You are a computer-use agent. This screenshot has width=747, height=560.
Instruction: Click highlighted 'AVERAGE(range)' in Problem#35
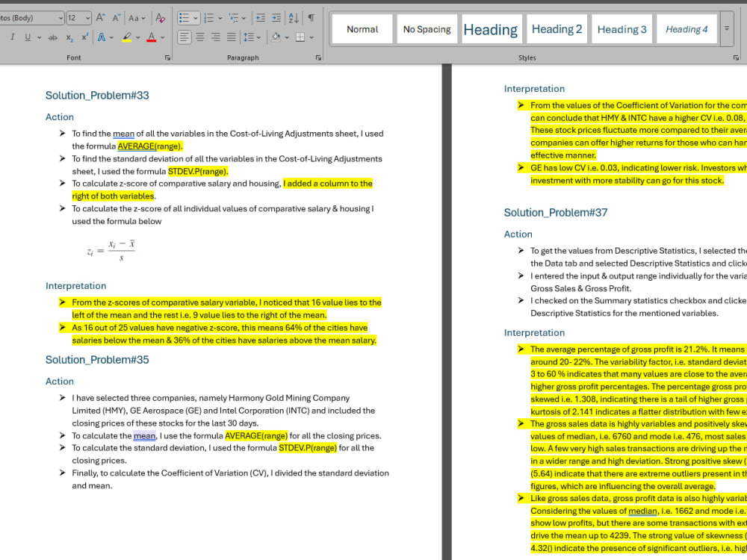[x=256, y=436]
